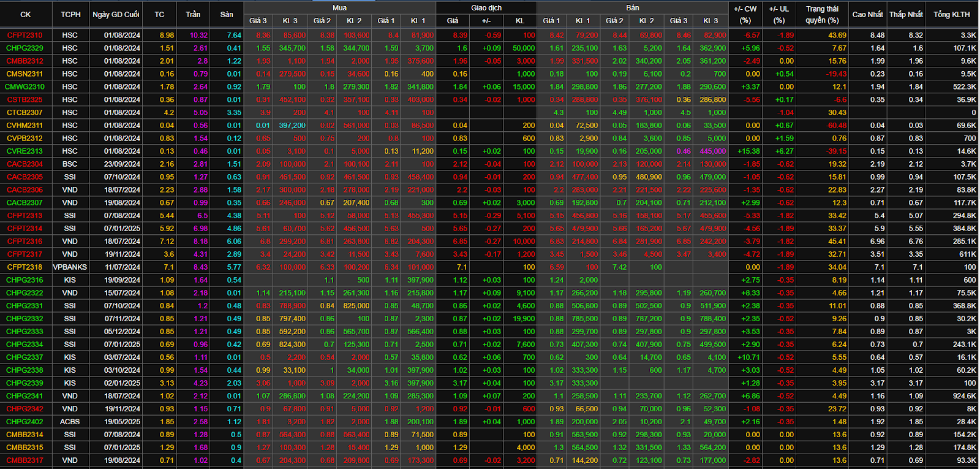
Task: Select ticker CHPG2329
Action: click(25, 48)
